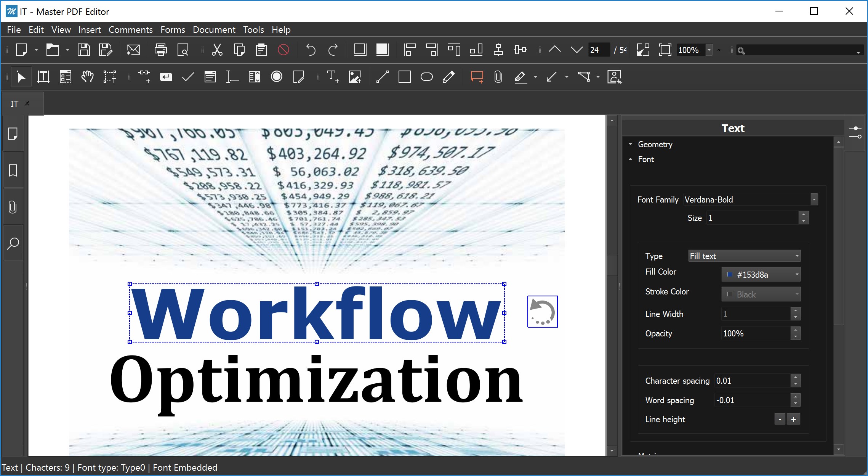
Task: Open the Bookmarks sidebar panel
Action: click(x=13, y=170)
